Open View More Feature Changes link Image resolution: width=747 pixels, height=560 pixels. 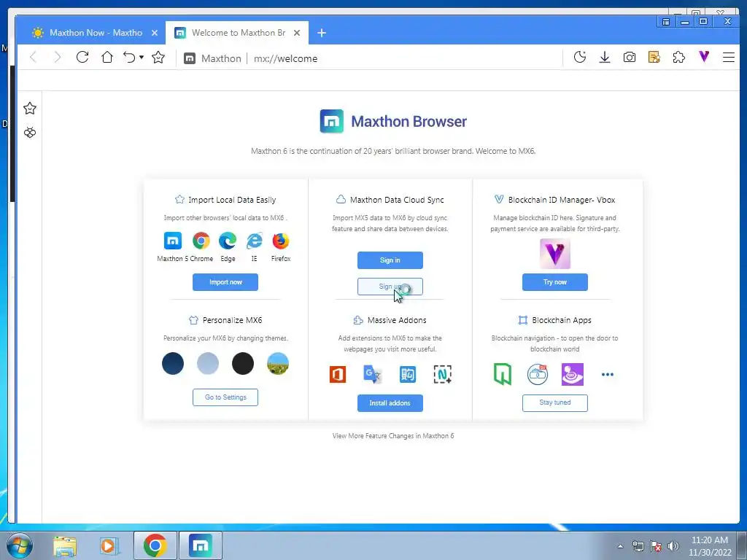(x=393, y=436)
